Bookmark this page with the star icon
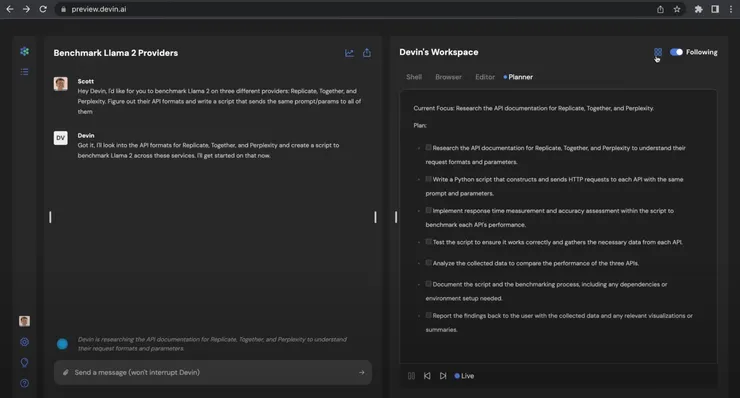The height and width of the screenshot is (398, 740). coord(677,9)
